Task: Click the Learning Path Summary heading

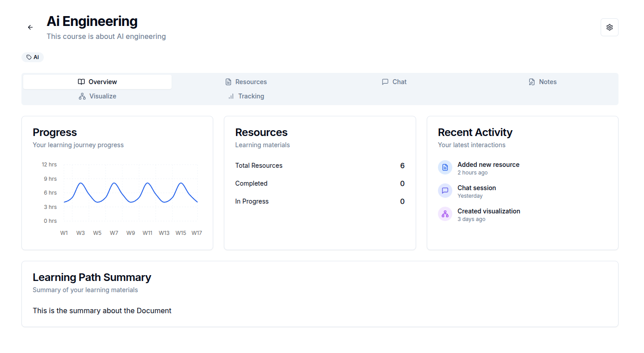Action: pyautogui.click(x=92, y=277)
